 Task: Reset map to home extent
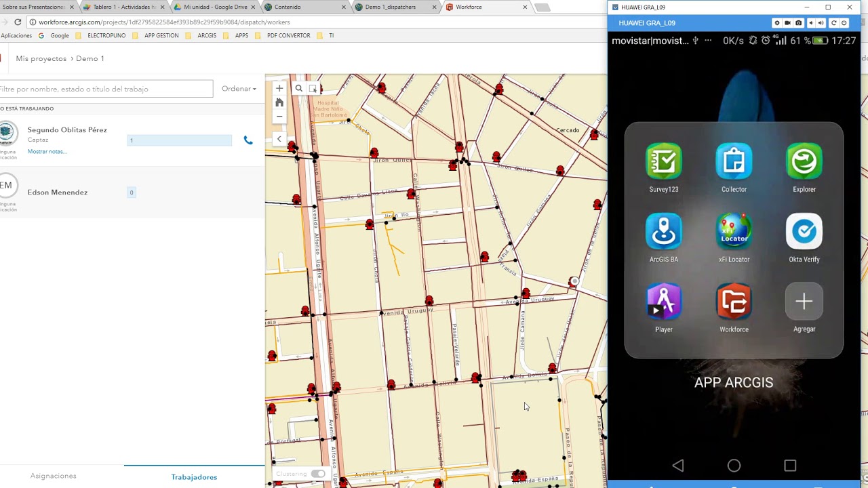coord(279,102)
